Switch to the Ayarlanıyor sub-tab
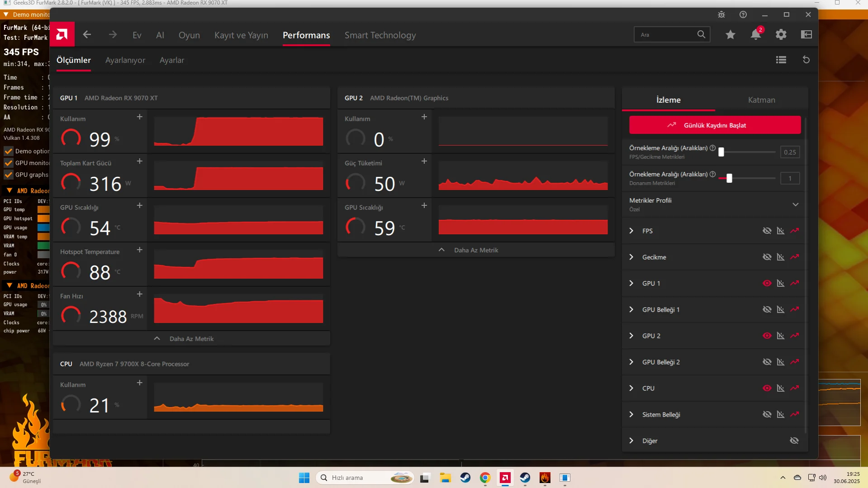The width and height of the screenshot is (868, 488). 125,60
